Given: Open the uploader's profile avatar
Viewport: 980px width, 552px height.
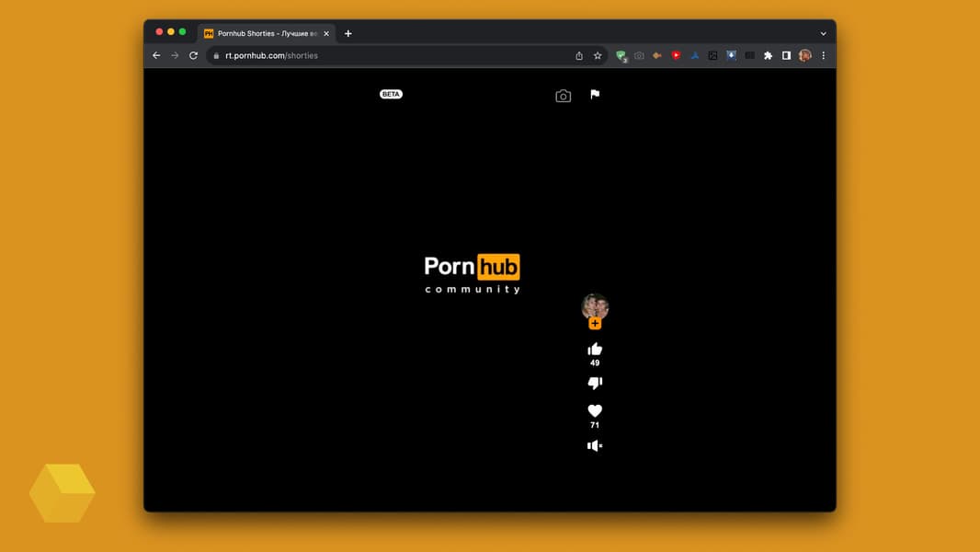Looking at the screenshot, I should click(x=595, y=306).
